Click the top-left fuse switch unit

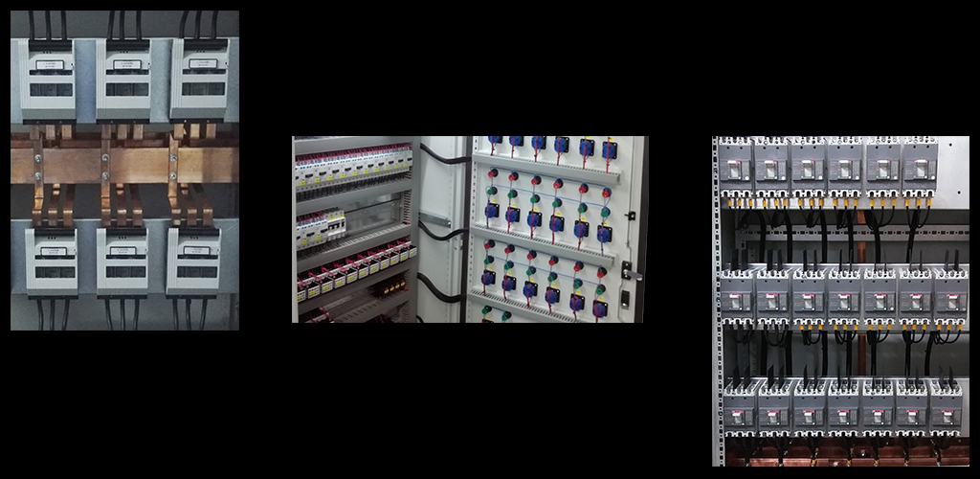[48, 79]
